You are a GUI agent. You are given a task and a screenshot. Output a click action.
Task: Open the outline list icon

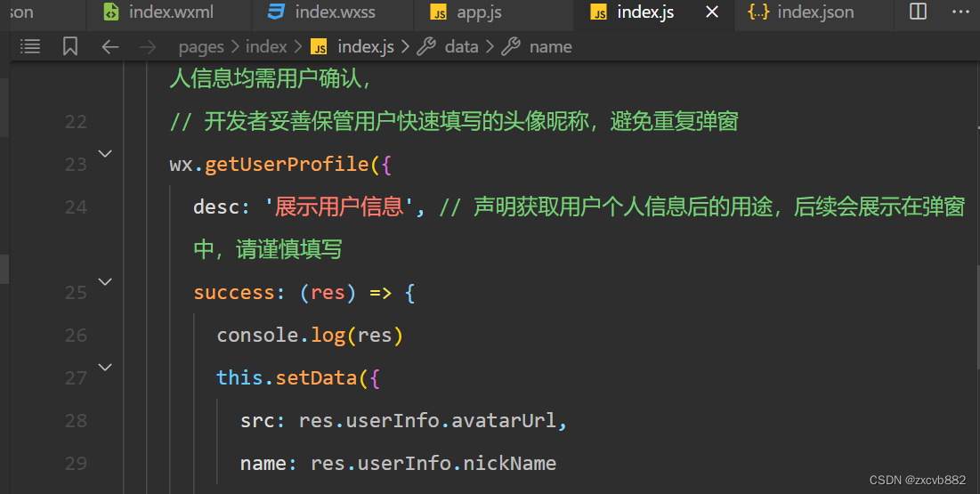coord(30,46)
